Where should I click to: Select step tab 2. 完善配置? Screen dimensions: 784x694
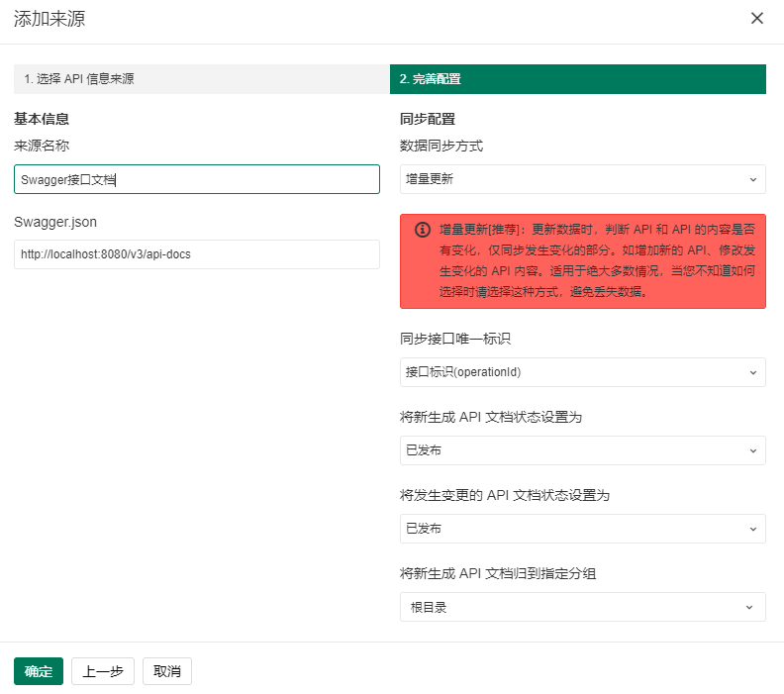[578, 79]
